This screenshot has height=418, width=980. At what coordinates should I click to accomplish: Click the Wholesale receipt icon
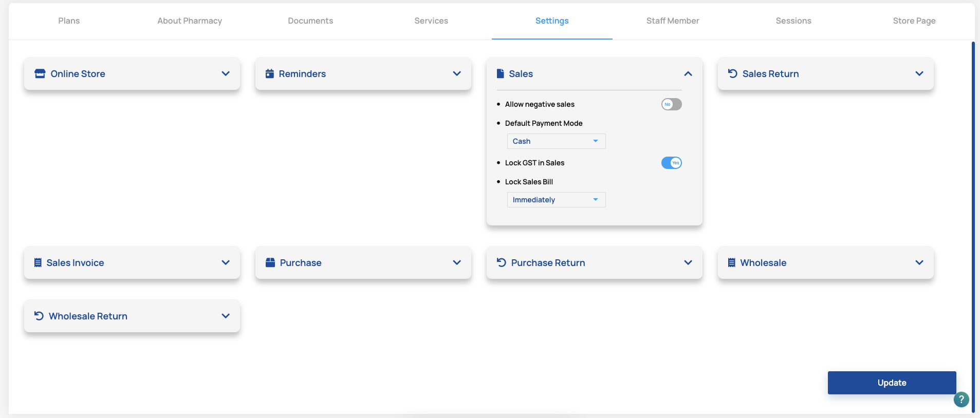click(731, 263)
